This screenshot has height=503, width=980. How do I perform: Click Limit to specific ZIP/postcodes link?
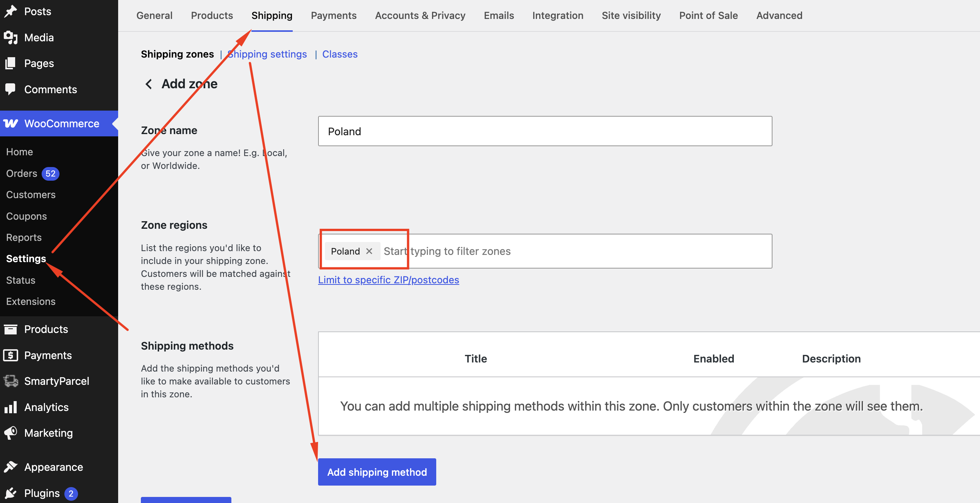[x=389, y=280]
